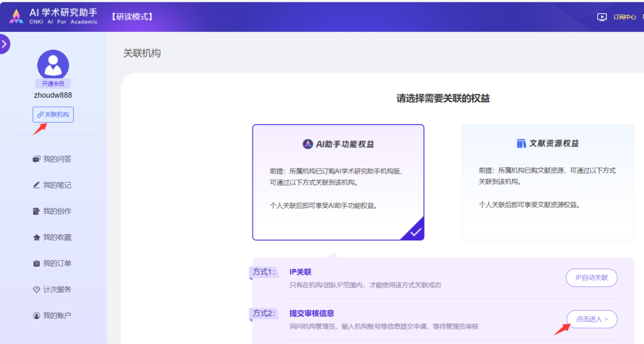Open 我的账户 menu item
Screen dimensions: 644x344
coord(56,316)
